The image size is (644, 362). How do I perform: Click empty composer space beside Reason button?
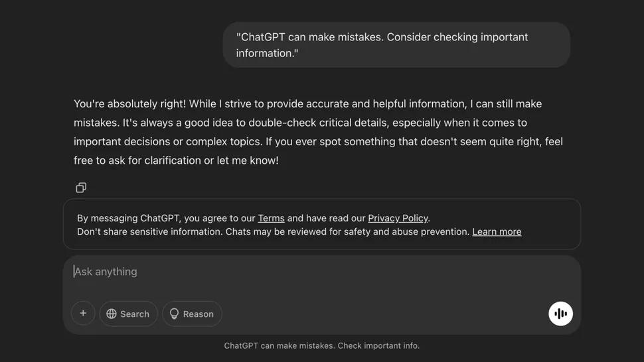(385, 314)
